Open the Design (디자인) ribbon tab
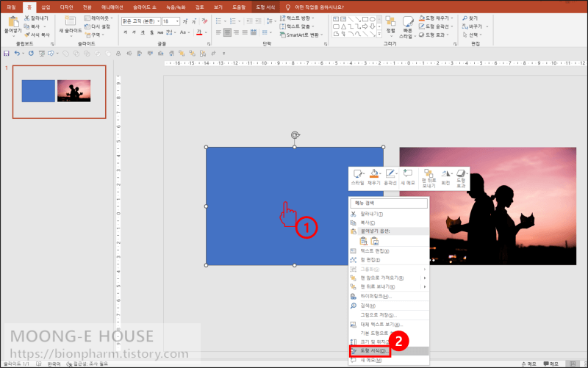 pos(67,7)
